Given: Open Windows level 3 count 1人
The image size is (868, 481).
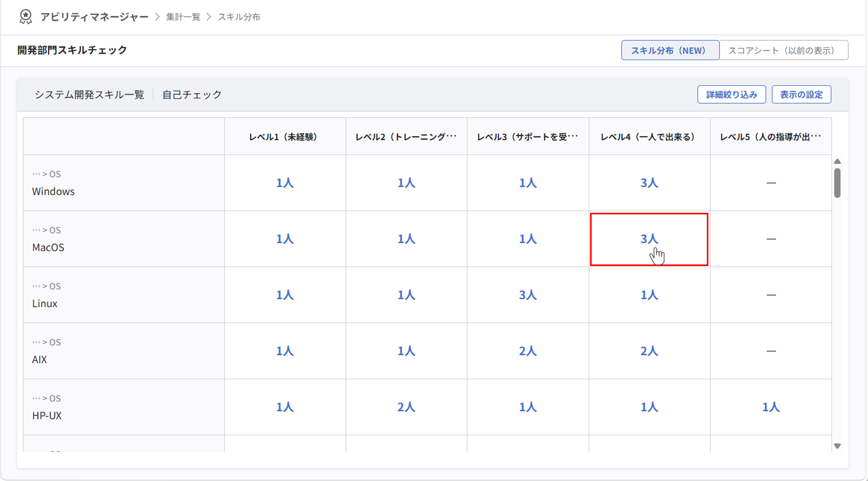Looking at the screenshot, I should pos(528,183).
